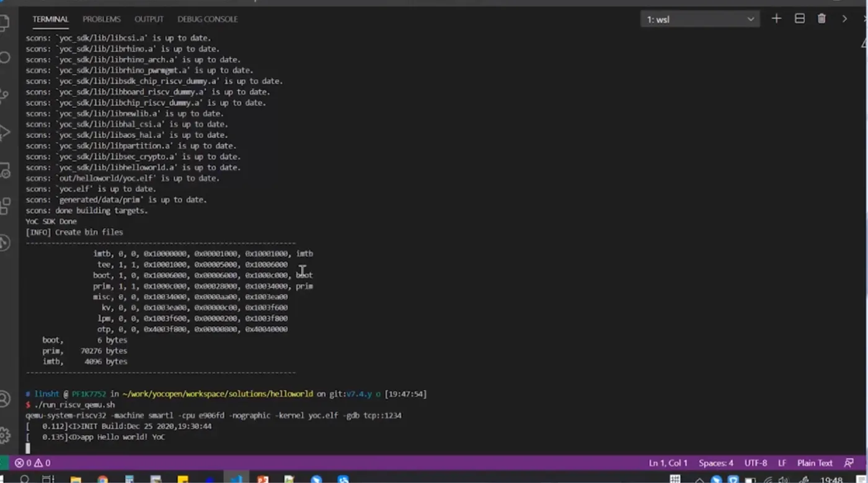This screenshot has height=483, width=868.
Task: Change encoding via 'UTF-8'
Action: [x=756, y=463]
